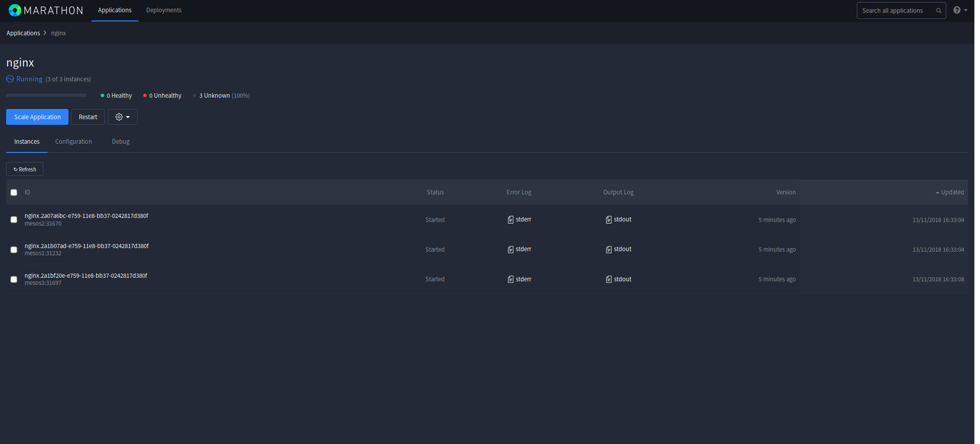Go to Applications breadcrumb link
980x444 pixels.
(x=23, y=33)
